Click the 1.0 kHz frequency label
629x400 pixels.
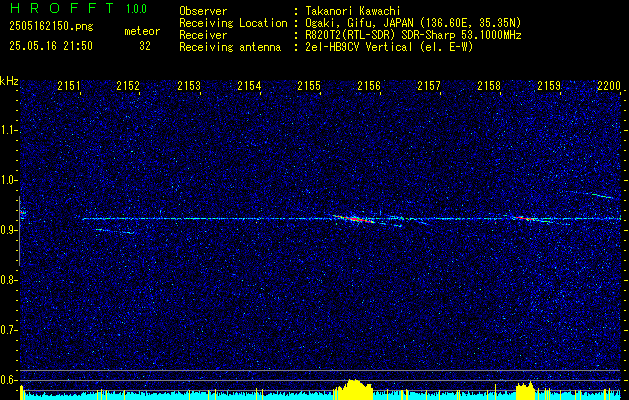8,180
